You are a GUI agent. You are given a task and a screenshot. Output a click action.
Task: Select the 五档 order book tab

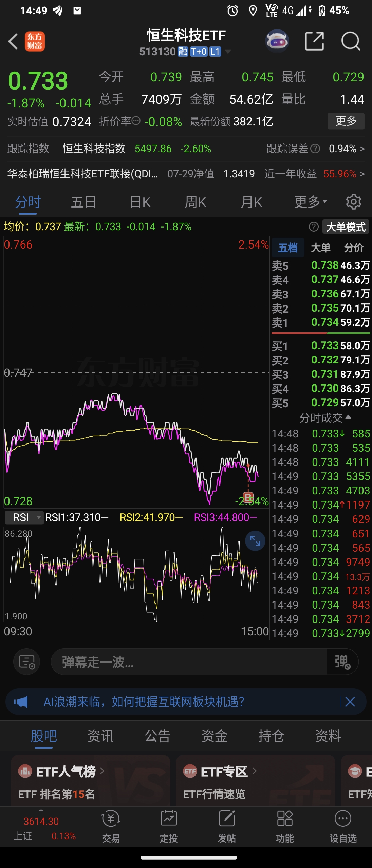tap(288, 248)
